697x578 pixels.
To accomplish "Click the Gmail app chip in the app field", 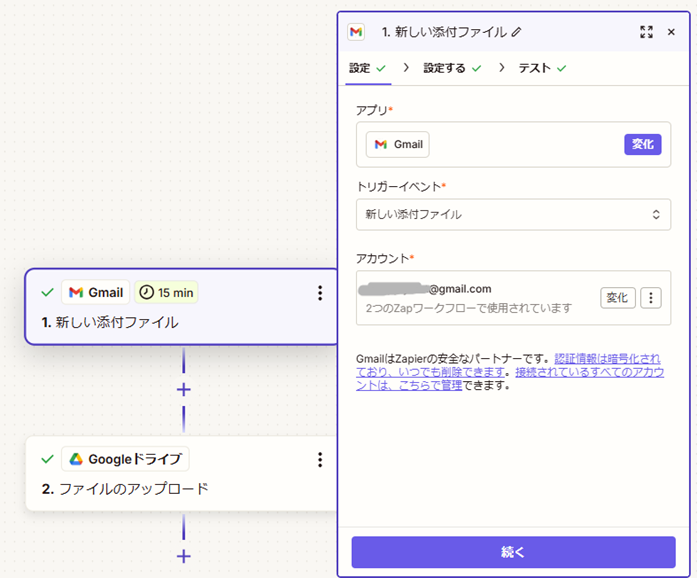I will (x=398, y=144).
